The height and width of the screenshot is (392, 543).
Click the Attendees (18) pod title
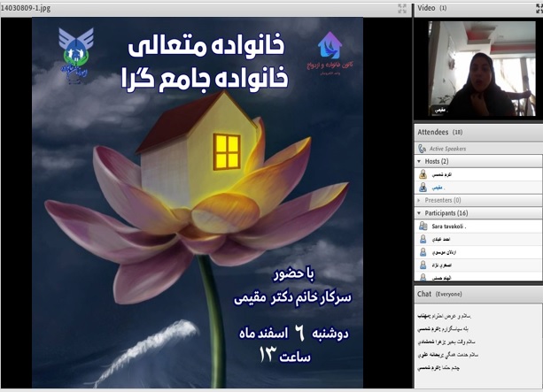tap(439, 132)
